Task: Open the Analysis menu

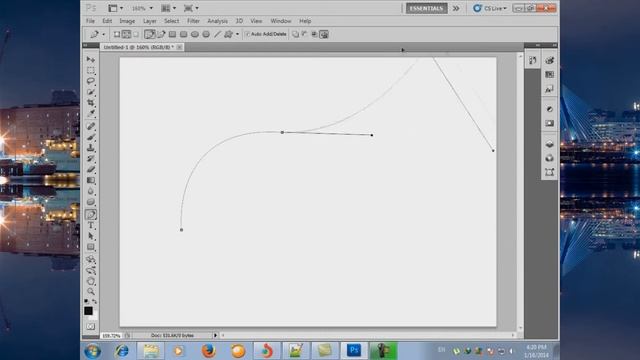Action: point(217,21)
